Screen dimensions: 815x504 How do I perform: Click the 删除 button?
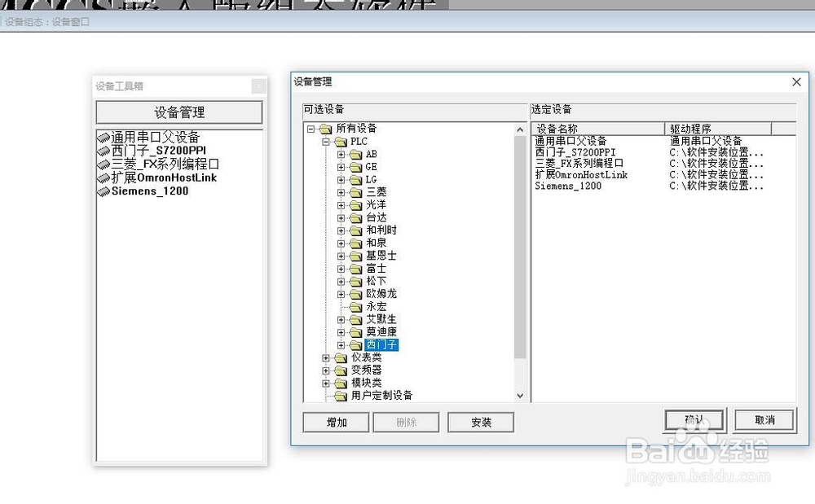coord(407,423)
